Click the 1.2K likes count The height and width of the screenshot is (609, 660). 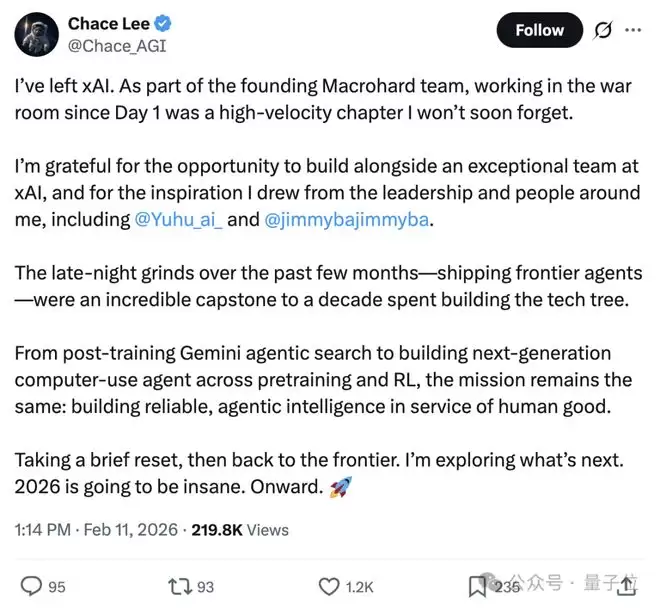point(357,587)
